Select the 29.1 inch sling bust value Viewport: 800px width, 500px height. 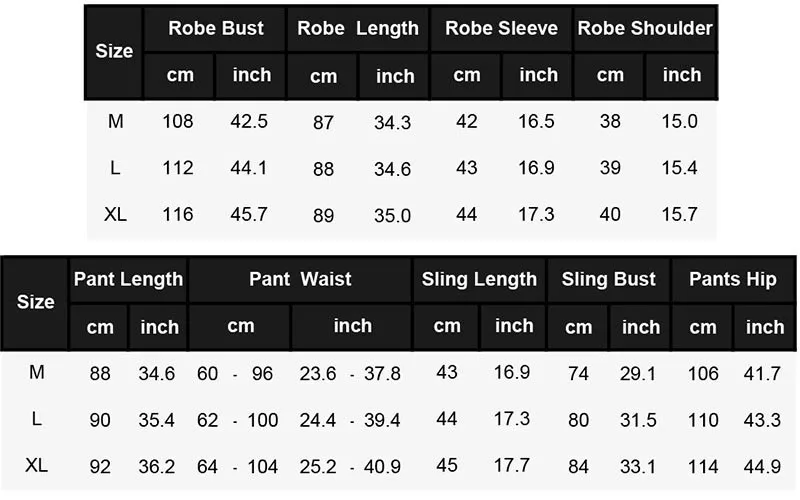pyautogui.click(x=638, y=373)
